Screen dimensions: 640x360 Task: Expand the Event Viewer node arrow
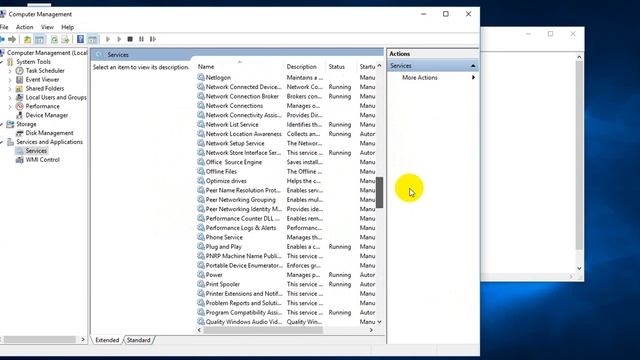pos(10,80)
